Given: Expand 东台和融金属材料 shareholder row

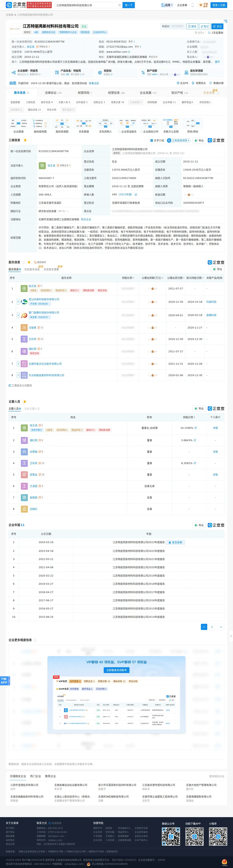Looking at the screenshot, I should [18, 375].
